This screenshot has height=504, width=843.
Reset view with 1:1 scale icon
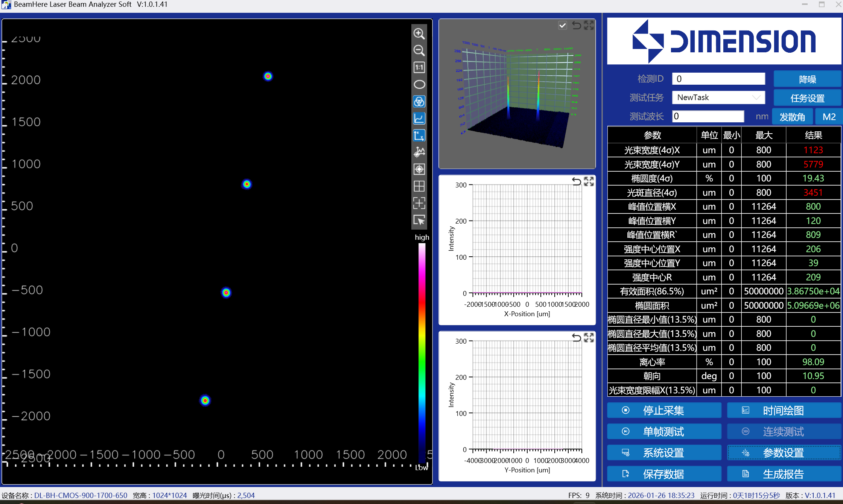click(419, 67)
